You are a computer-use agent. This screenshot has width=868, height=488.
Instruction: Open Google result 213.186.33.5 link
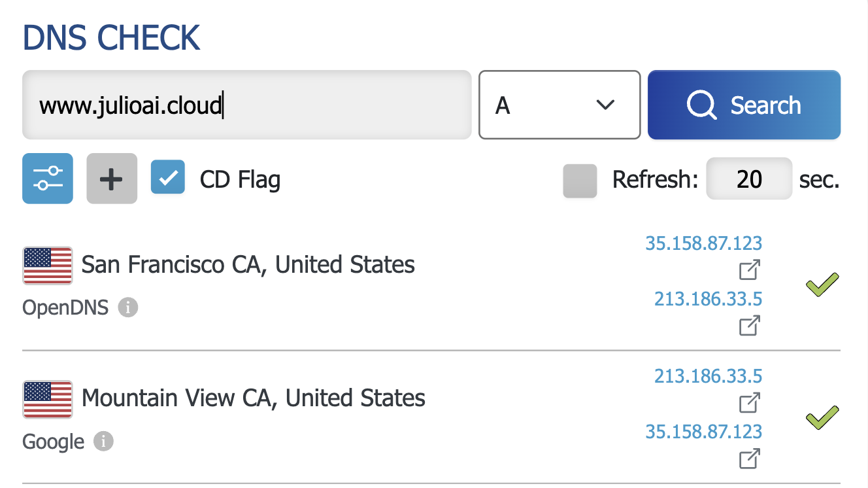coord(708,376)
